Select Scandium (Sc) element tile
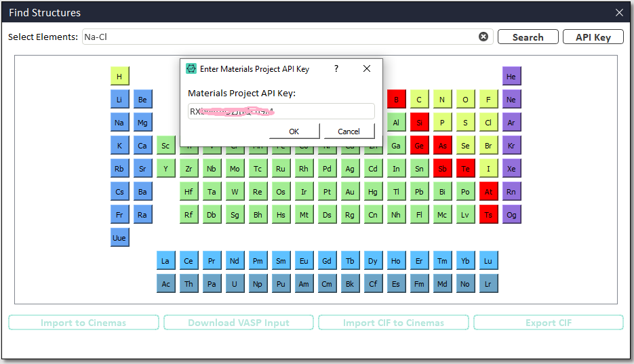634x364 pixels. pyautogui.click(x=165, y=146)
